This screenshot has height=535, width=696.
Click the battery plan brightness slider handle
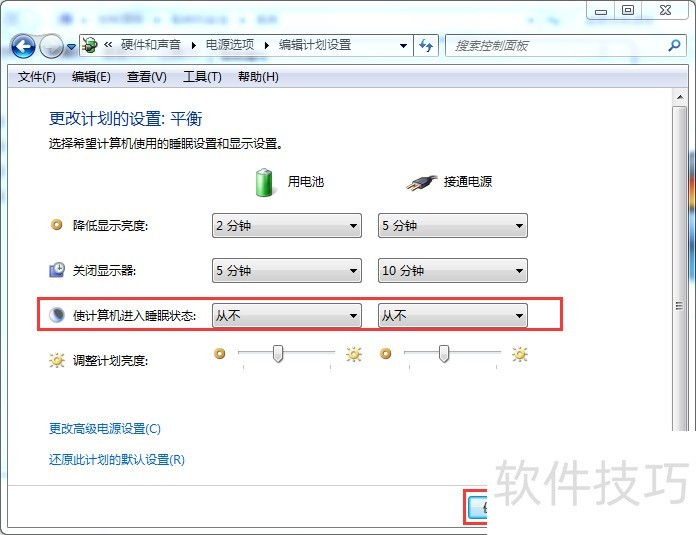point(278,354)
